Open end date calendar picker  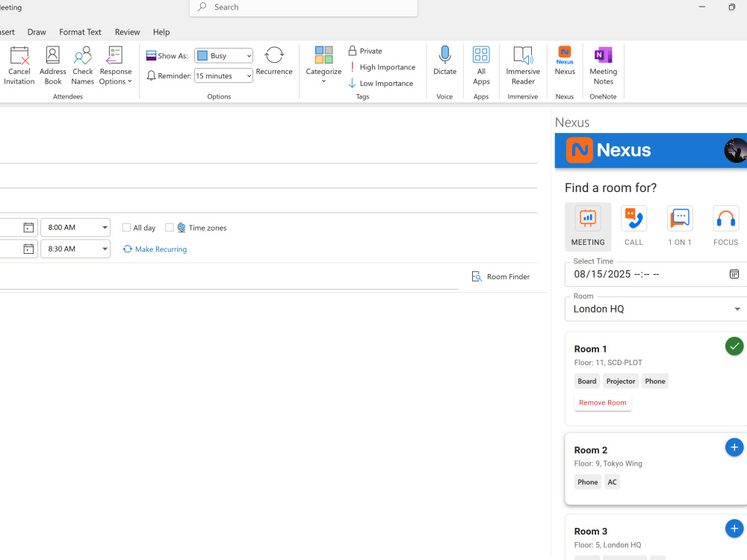click(28, 249)
